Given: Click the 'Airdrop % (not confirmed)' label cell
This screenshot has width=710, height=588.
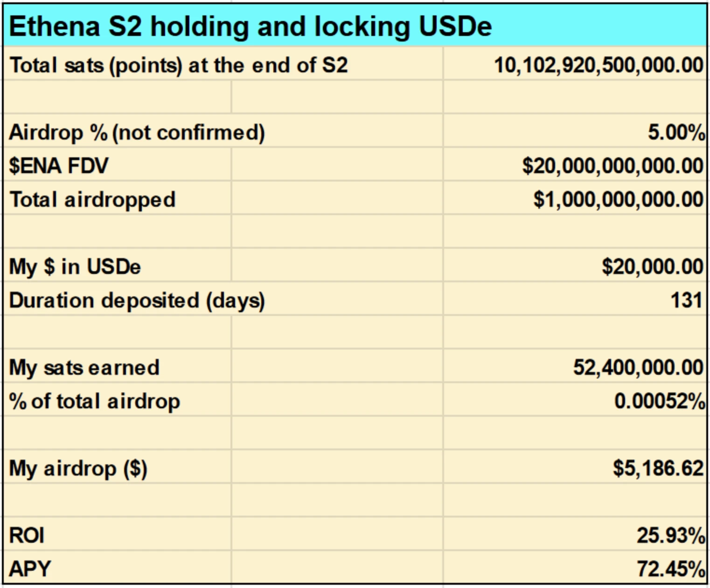Looking at the screenshot, I should 137,133.
